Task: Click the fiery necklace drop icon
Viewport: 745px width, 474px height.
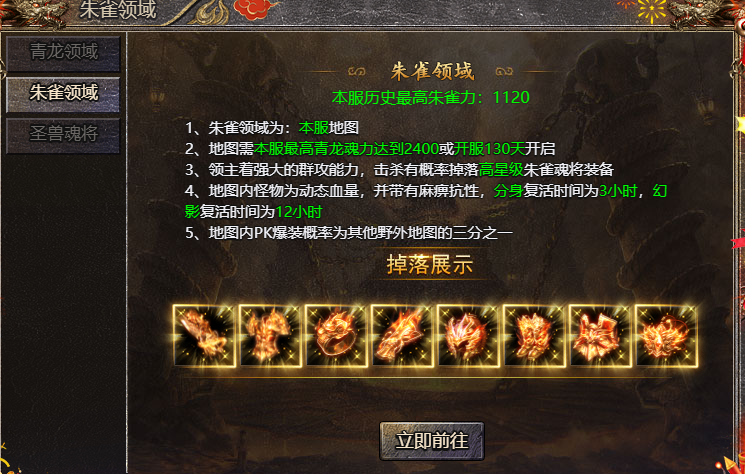Action: [667, 336]
